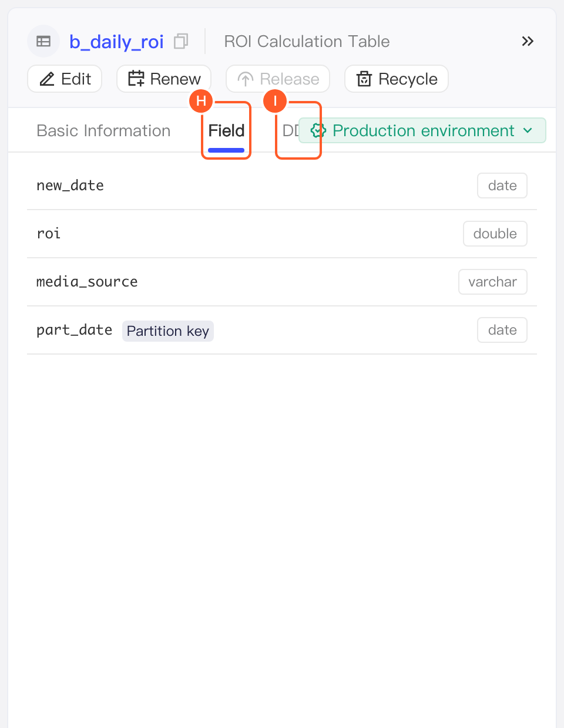Image resolution: width=564 pixels, height=728 pixels.
Task: Open the partially hidden DDL tab
Action: pos(290,130)
